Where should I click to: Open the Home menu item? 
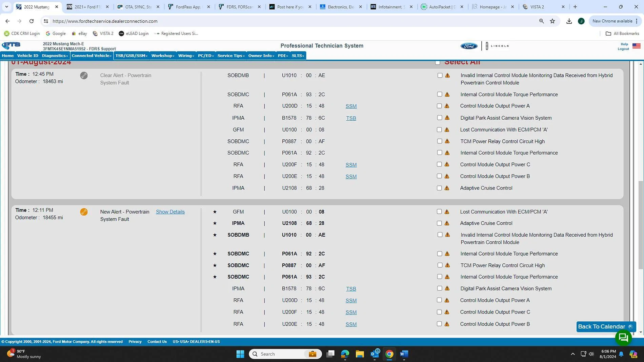point(8,56)
